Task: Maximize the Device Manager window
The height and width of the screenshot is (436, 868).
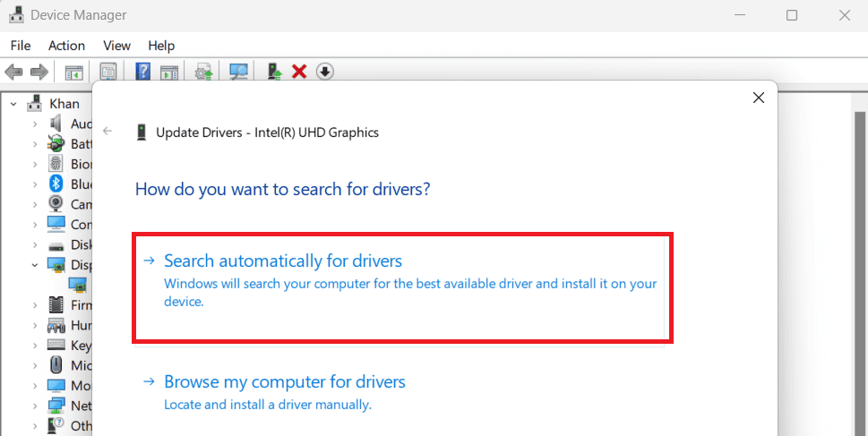Action: pyautogui.click(x=792, y=15)
